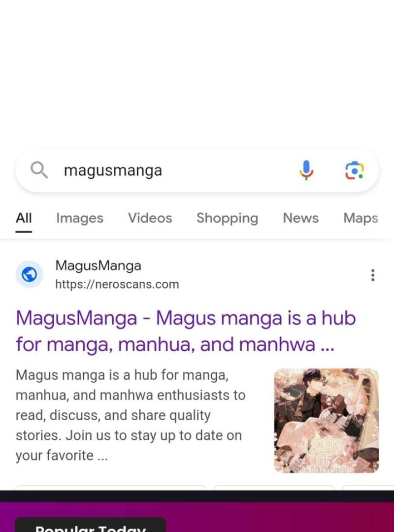Tap the first sitelink chip below snippet

click(x=111, y=488)
